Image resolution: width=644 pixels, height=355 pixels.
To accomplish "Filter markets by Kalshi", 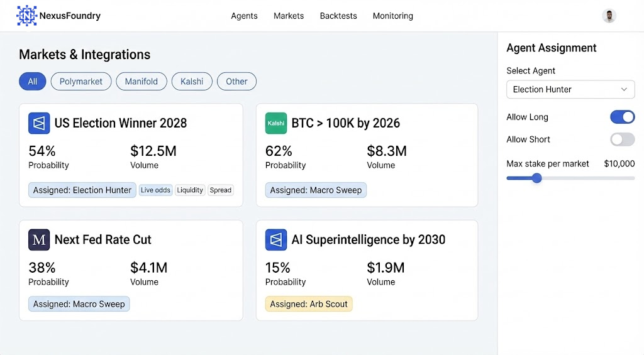I will point(192,81).
